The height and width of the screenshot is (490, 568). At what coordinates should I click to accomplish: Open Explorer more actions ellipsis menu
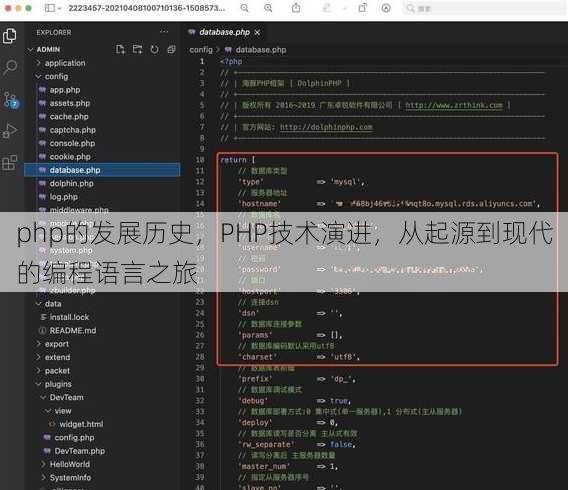pyautogui.click(x=164, y=32)
